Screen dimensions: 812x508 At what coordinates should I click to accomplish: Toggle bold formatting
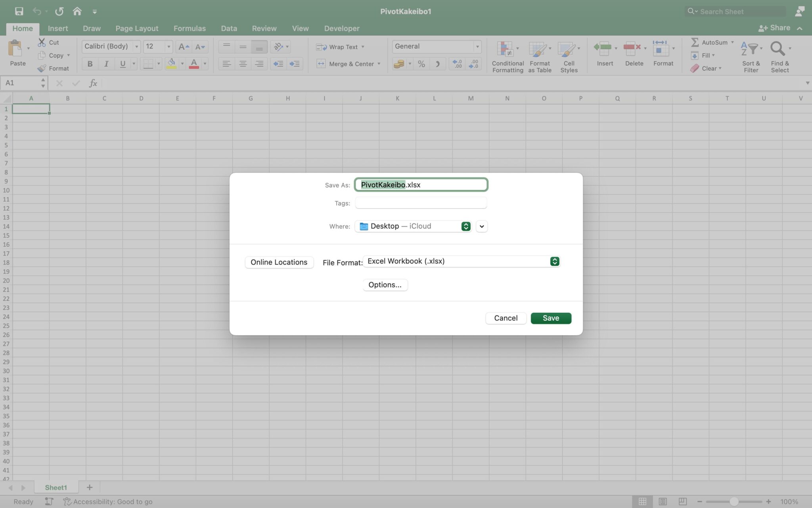point(90,63)
